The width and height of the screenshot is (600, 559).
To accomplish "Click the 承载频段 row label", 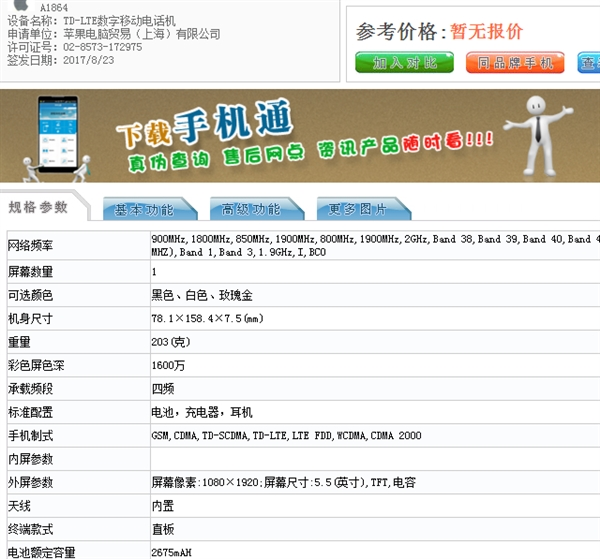I will [30, 389].
